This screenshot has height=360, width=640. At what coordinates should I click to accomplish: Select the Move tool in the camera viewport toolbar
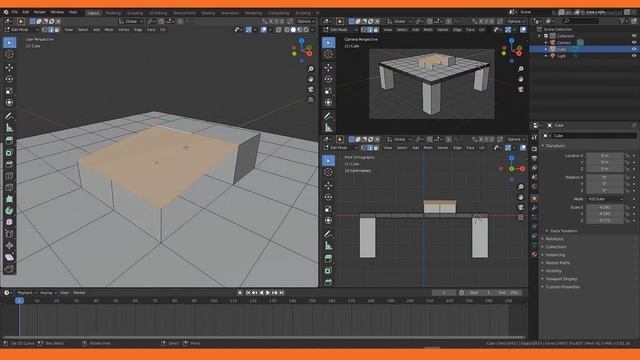(x=328, y=68)
